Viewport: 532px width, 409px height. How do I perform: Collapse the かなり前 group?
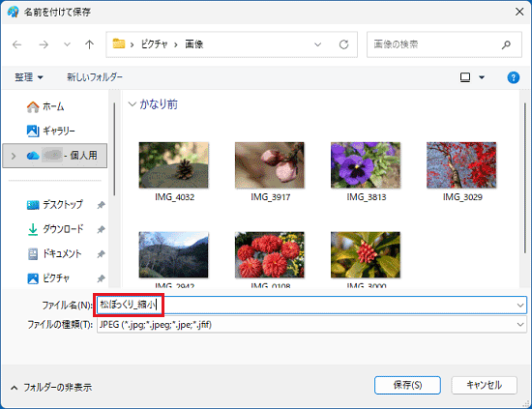[132, 104]
